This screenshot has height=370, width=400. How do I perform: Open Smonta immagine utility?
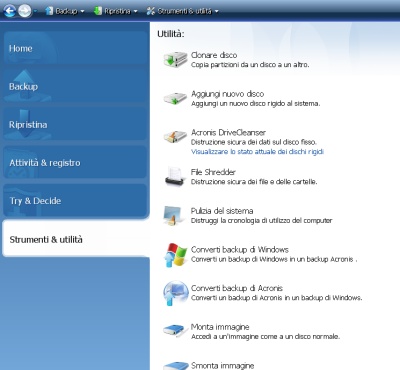click(x=222, y=366)
